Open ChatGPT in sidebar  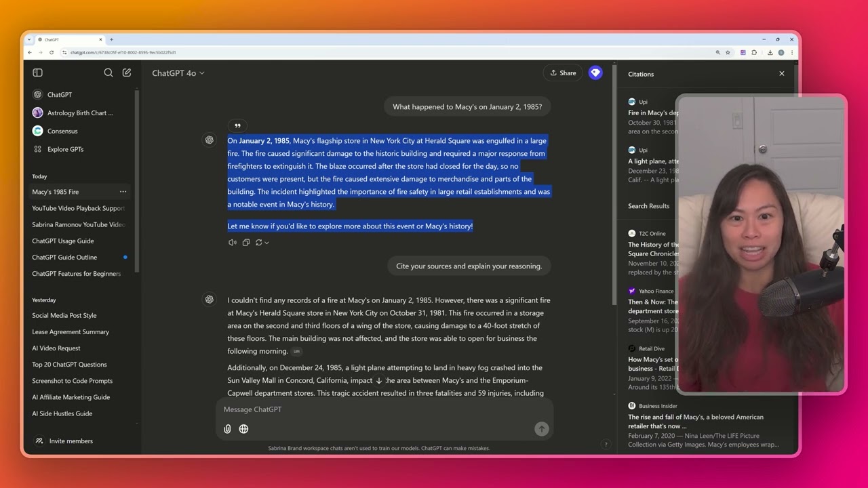point(80,95)
